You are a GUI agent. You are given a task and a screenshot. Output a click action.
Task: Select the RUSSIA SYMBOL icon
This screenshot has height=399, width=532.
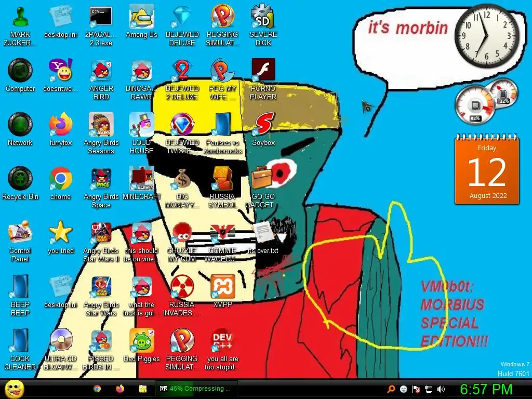(x=222, y=188)
